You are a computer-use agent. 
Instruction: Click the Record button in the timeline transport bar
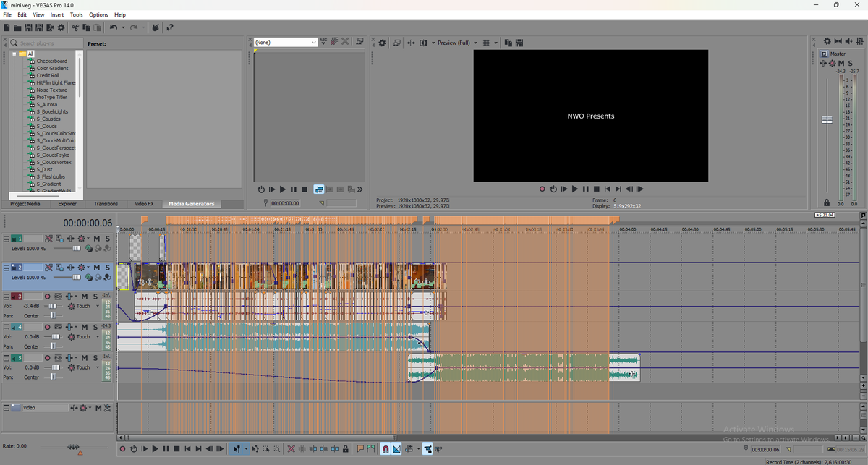click(123, 449)
